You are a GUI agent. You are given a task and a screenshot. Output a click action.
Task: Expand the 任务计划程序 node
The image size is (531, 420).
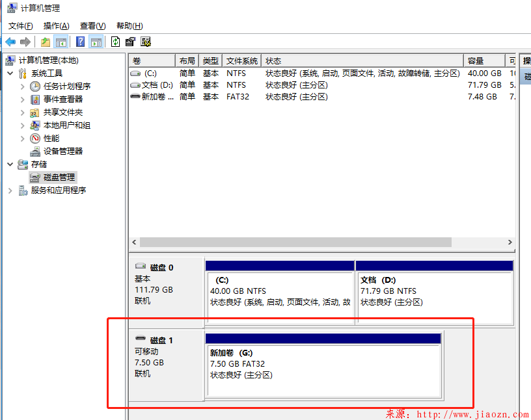[x=22, y=86]
